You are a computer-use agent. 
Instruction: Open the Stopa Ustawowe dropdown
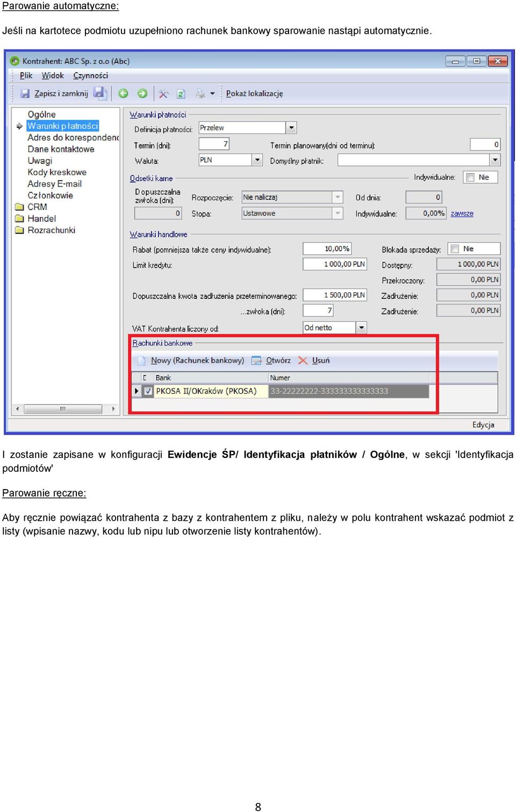(338, 213)
